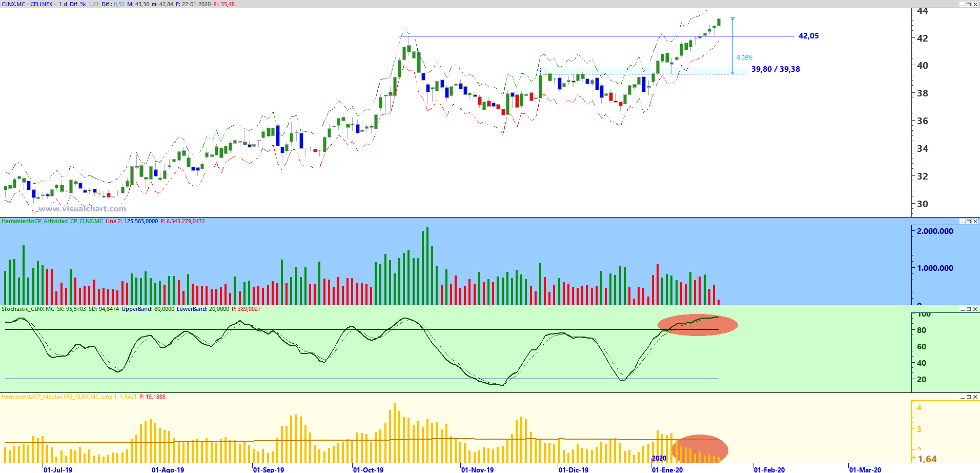This screenshot has height=473, width=980.
Task: Minimize the Stochastic indicator panel
Action: [x=962, y=309]
